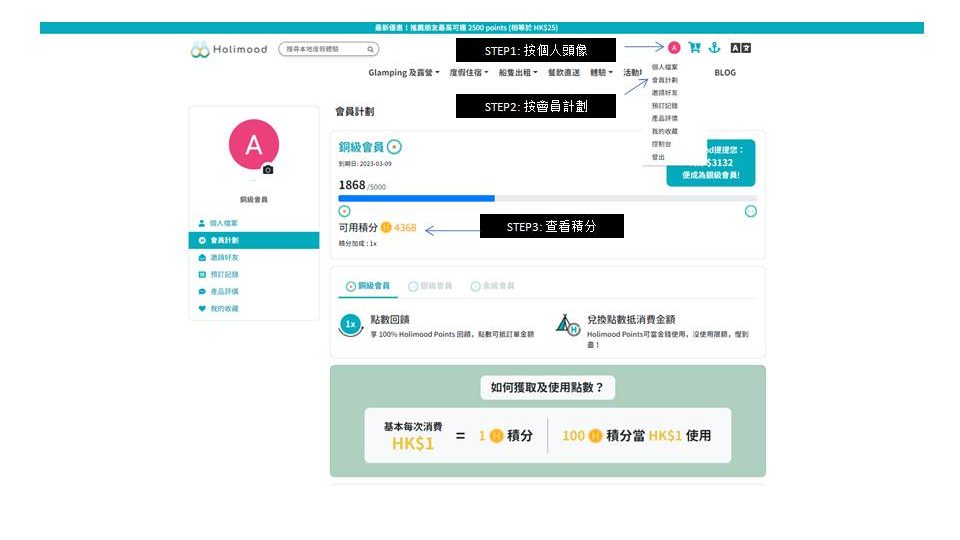Open 邀請好友 in the left sidebar

[224, 257]
